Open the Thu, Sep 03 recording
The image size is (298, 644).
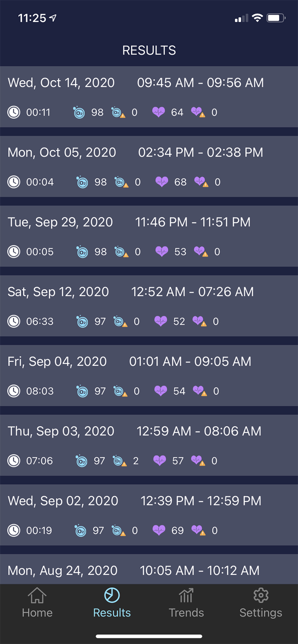(x=149, y=445)
